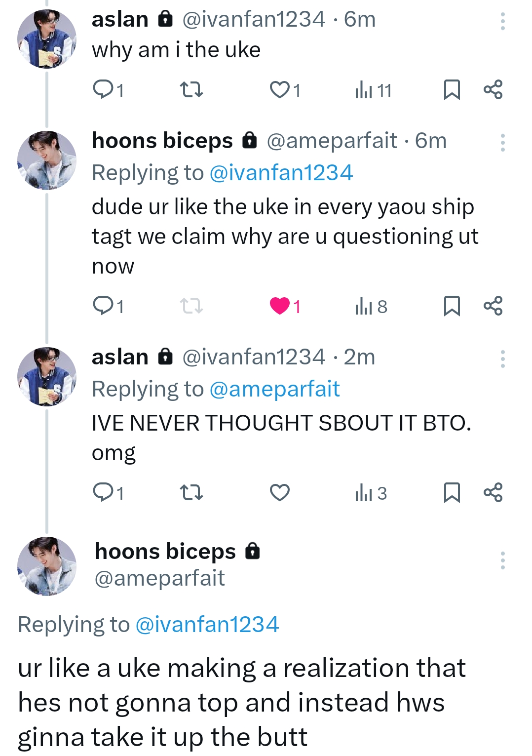532x756 pixels.
Task: Retweet aslan's 6m-old tweet
Action: pyautogui.click(x=191, y=89)
